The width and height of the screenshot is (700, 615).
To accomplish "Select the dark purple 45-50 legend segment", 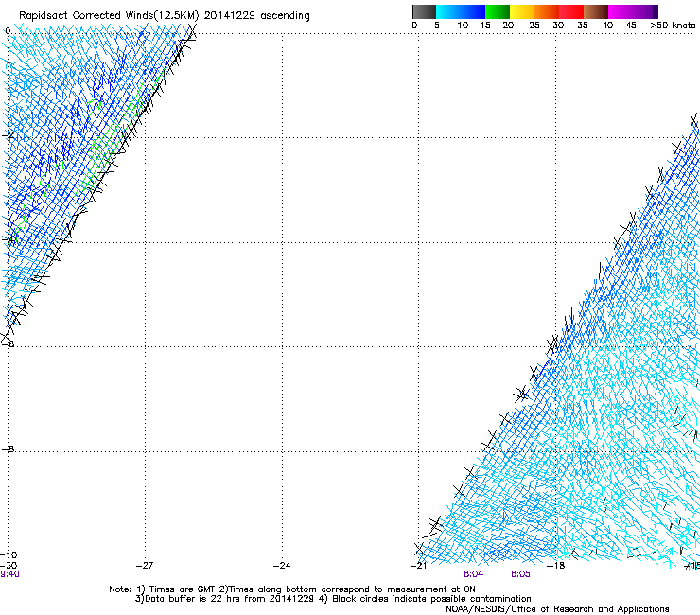I will [x=645, y=11].
